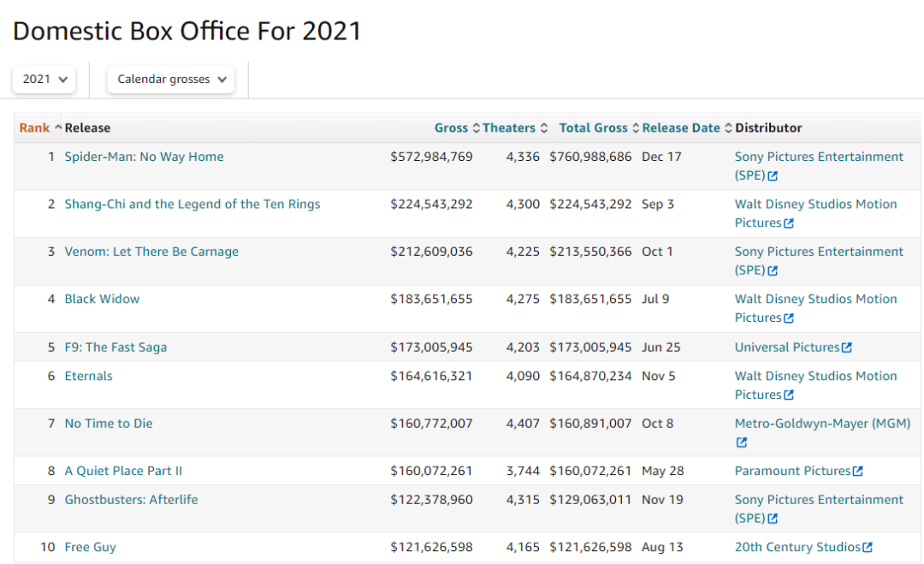
Task: Go to F9: The Fast Saga page
Action: [115, 347]
